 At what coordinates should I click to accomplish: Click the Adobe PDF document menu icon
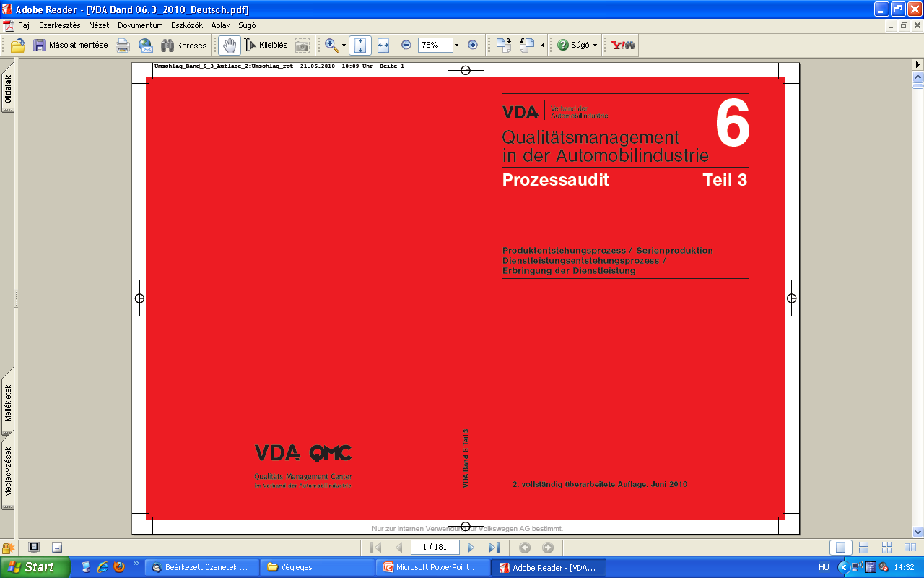[x=7, y=25]
